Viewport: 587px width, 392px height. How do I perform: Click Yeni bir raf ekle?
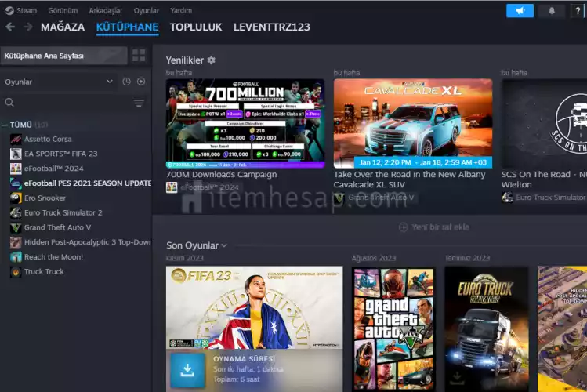[434, 227]
